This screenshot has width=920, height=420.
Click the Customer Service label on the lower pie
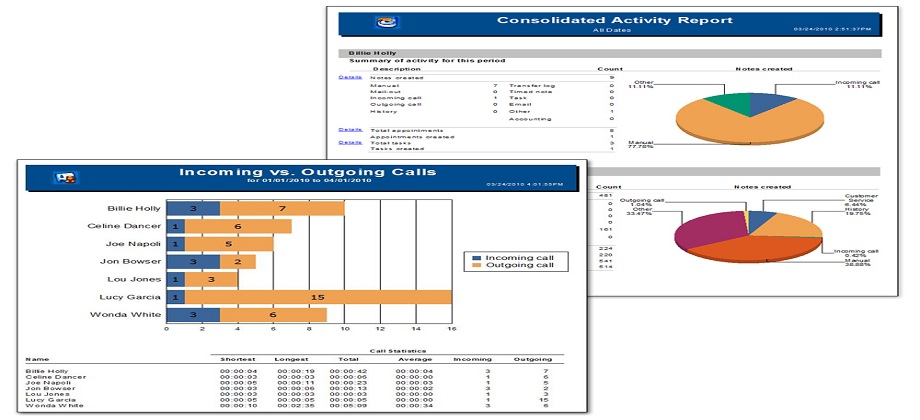[860, 198]
